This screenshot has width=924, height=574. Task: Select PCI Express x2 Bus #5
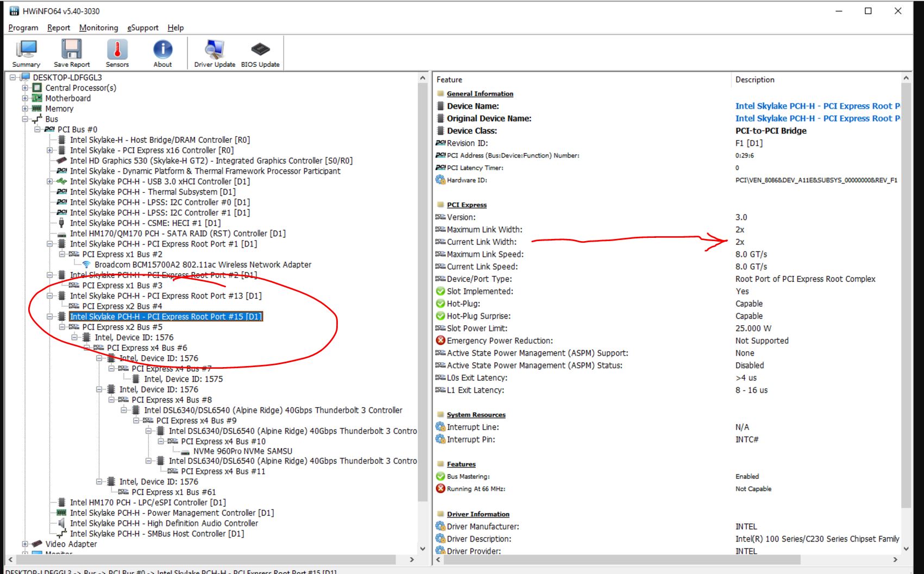coord(122,327)
